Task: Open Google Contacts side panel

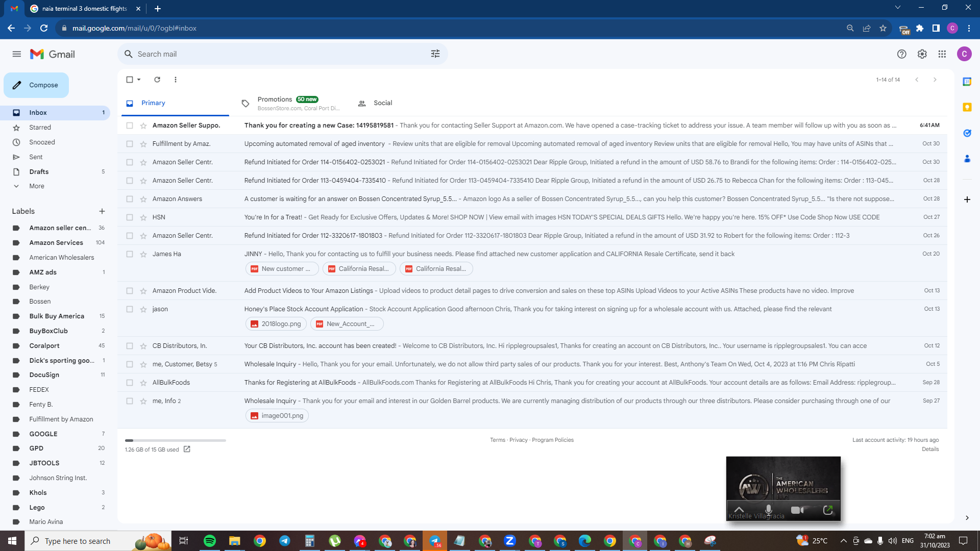Action: [x=967, y=159]
